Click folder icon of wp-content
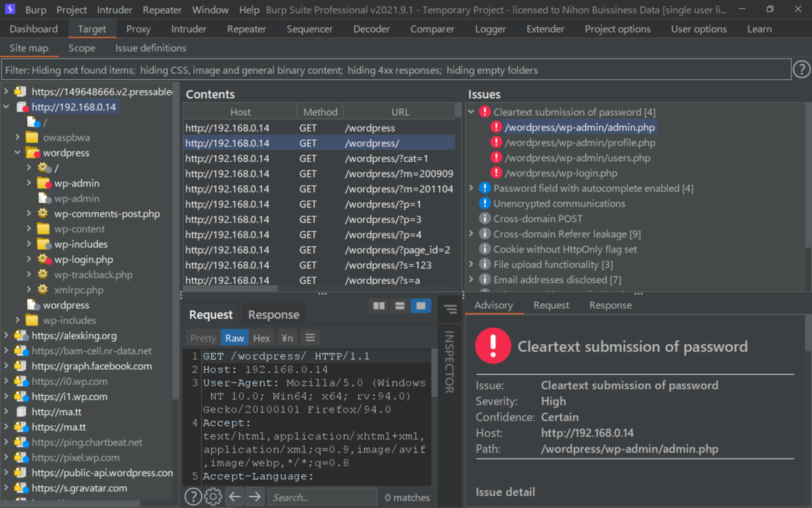 [x=43, y=229]
